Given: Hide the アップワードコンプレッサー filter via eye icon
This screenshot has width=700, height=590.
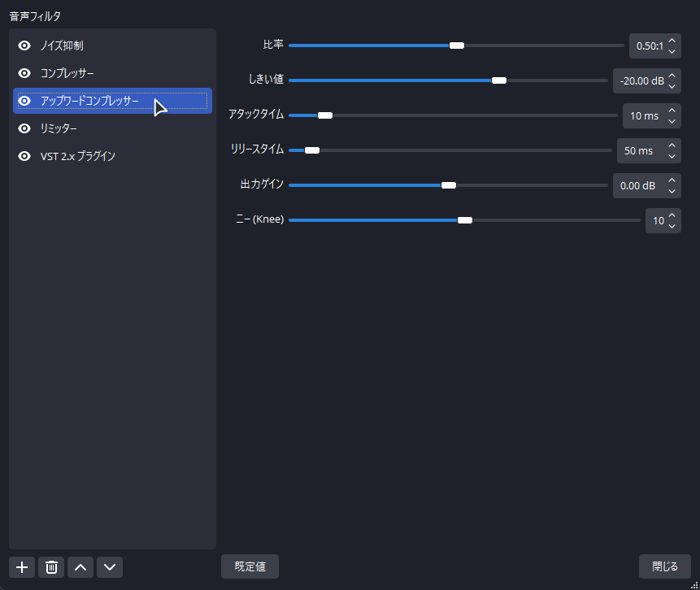Looking at the screenshot, I should tap(24, 101).
